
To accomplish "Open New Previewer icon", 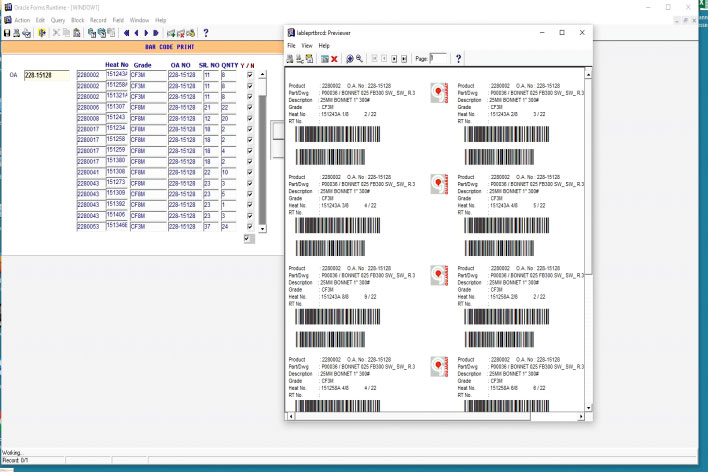I will (x=325, y=59).
